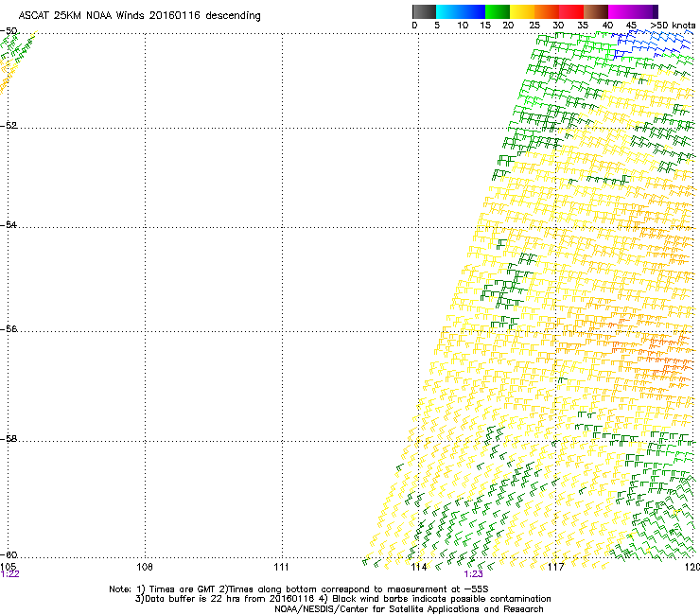
Task: Click the latitude label -60
Action: (9, 554)
